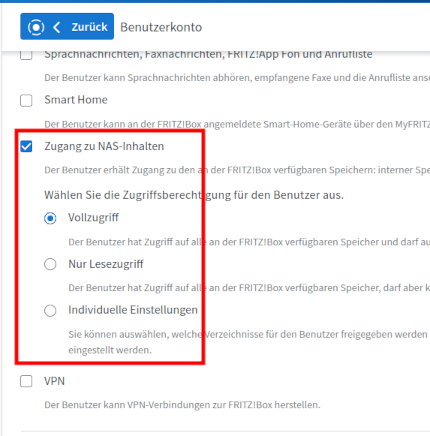430x436 pixels.
Task: Uncheck the Zugang zu NAS-Inhalten checkbox
Action: coord(26,146)
